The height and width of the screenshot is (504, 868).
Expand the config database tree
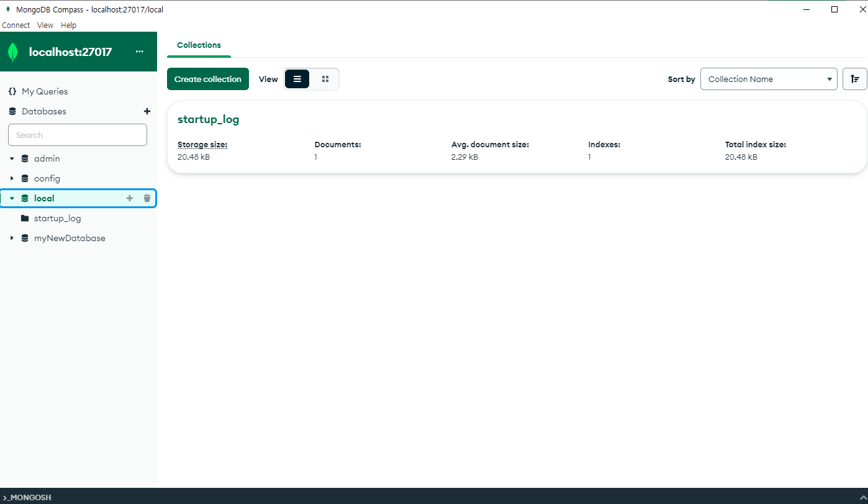(x=12, y=178)
